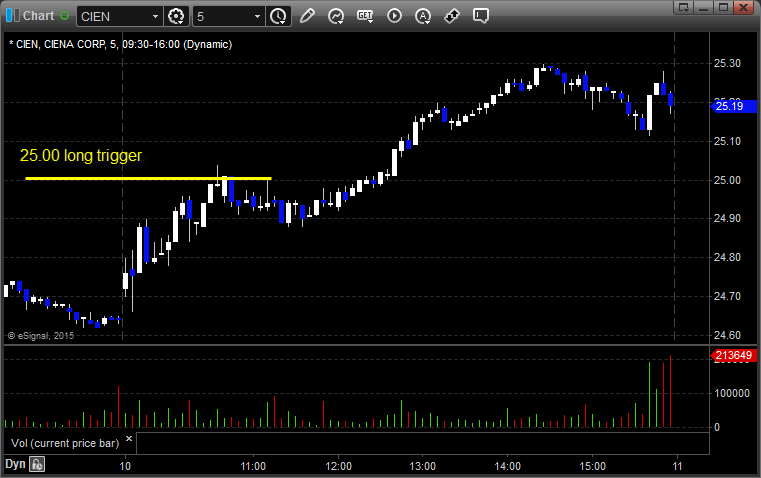This screenshot has height=478, width=761.
Task: Click the 13:00 time axis label
Action: pos(423,466)
